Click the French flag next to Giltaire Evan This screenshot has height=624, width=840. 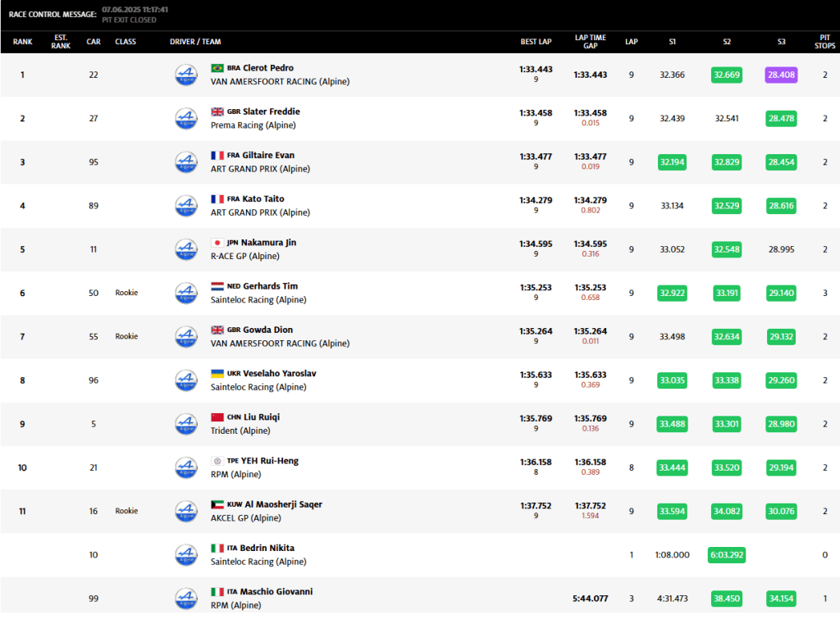[217, 155]
